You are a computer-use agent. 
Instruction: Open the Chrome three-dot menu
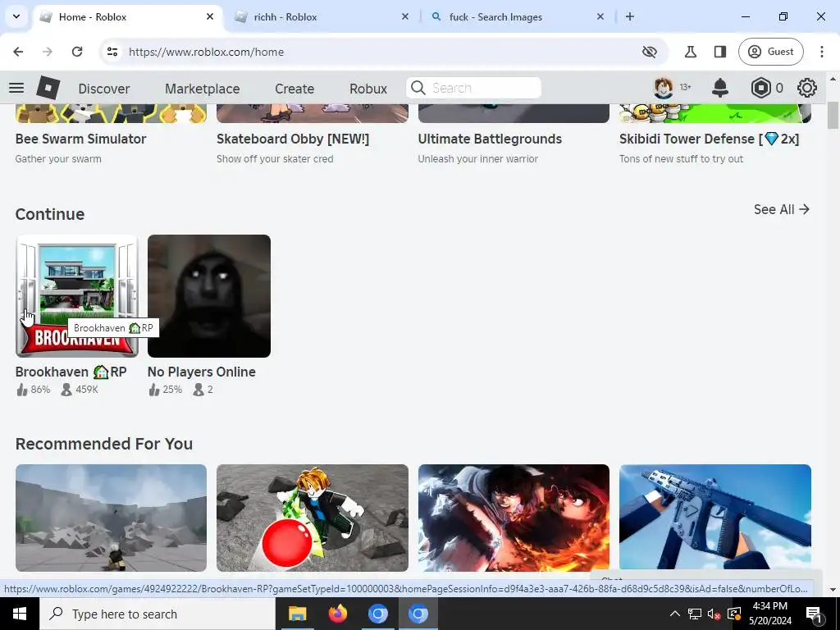821,52
